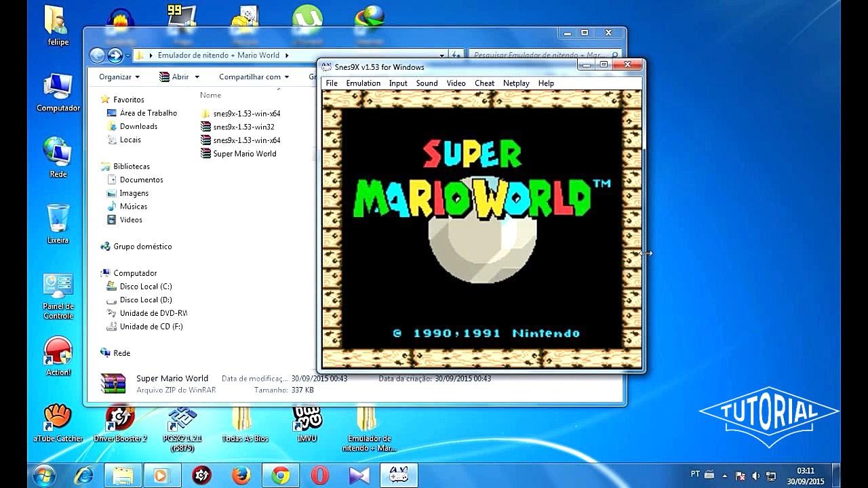
Task: Select the snes9x-1.53-win-x64 folder
Action: pos(241,114)
